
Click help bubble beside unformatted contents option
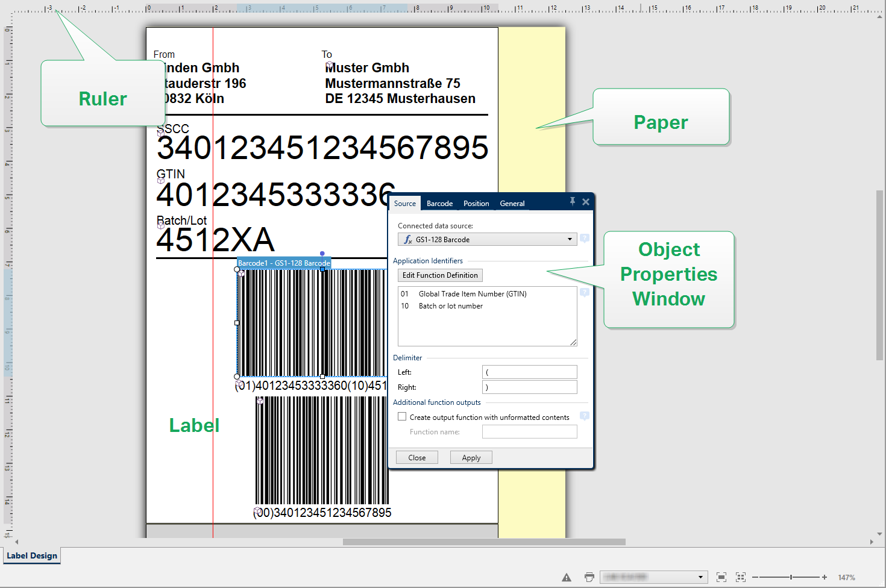click(584, 416)
